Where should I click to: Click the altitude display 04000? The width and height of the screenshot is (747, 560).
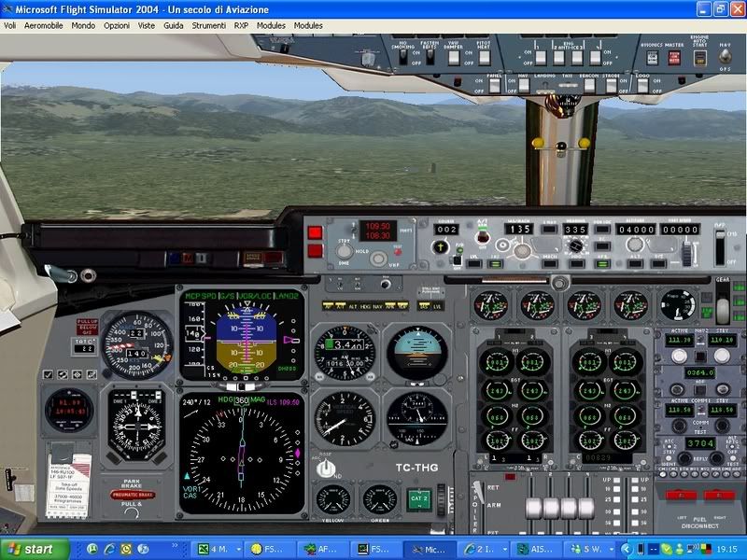click(636, 230)
